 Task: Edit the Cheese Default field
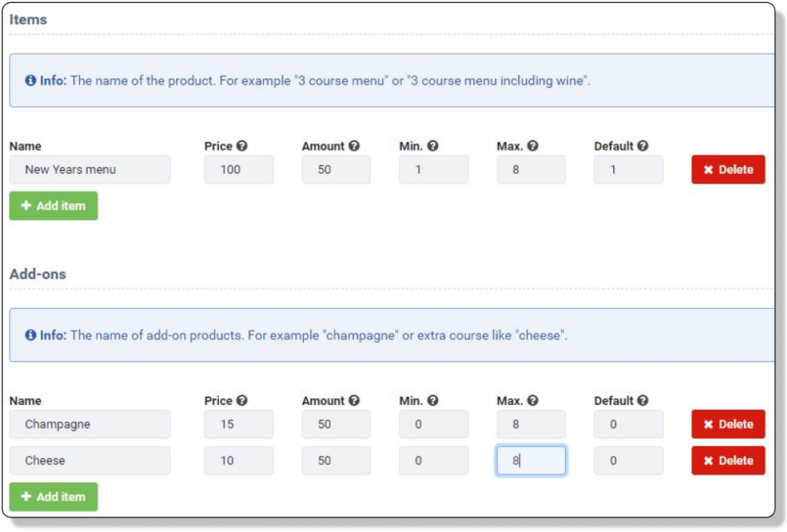point(629,461)
